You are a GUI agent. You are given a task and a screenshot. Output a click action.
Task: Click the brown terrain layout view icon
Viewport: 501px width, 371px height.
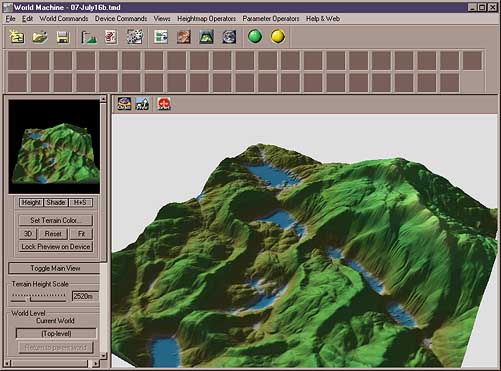(184, 37)
